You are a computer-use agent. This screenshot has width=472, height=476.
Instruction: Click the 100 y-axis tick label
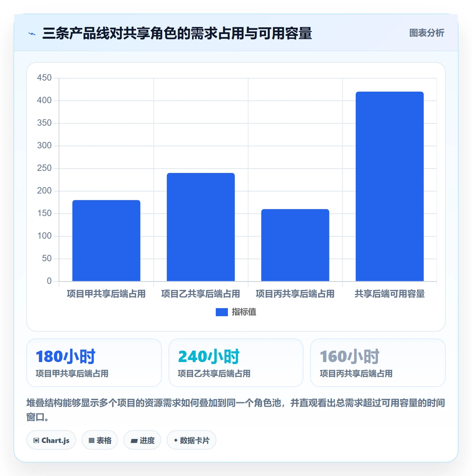pyautogui.click(x=44, y=236)
